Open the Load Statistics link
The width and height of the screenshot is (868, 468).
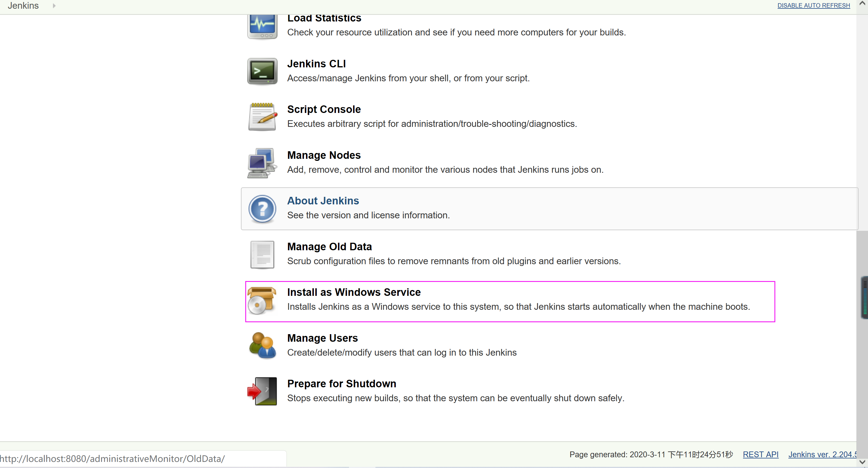pos(324,18)
